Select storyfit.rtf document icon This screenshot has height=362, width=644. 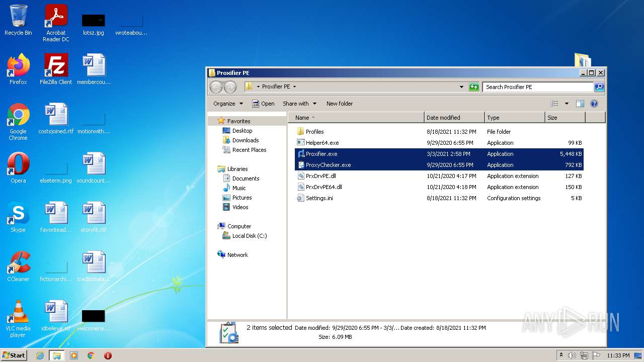point(94,217)
